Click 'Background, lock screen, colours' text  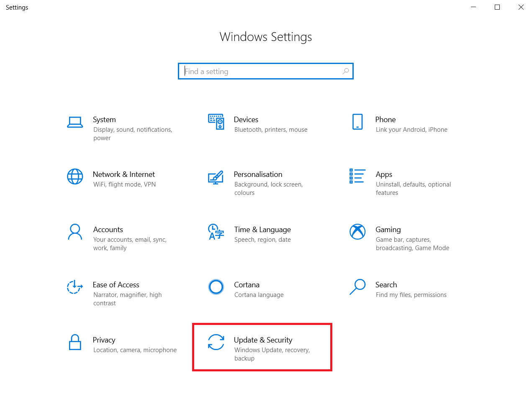coord(268,189)
